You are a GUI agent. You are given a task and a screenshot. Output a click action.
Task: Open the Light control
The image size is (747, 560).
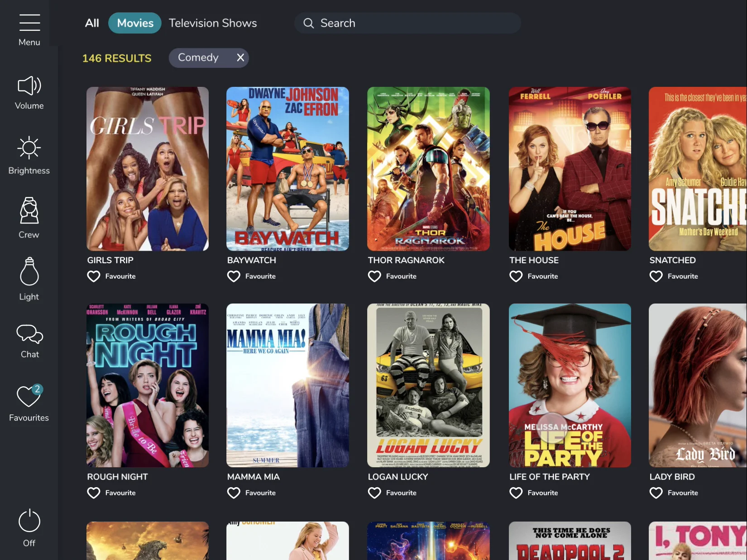tap(29, 271)
